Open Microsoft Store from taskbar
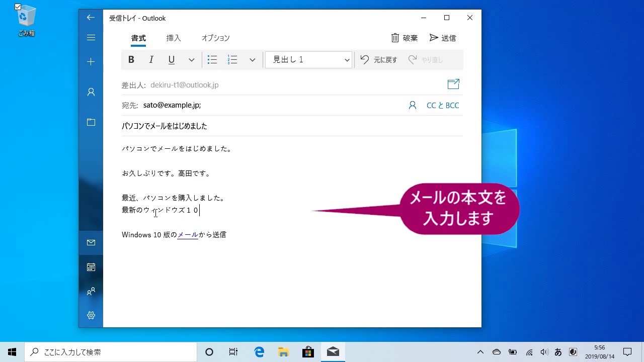Viewport: 644px width, 362px height. click(308, 352)
